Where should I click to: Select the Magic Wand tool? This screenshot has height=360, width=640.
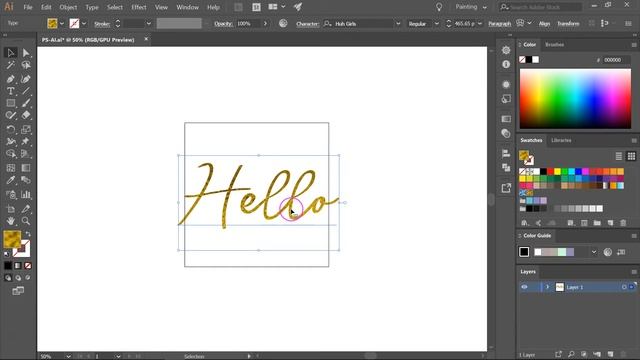coord(11,65)
